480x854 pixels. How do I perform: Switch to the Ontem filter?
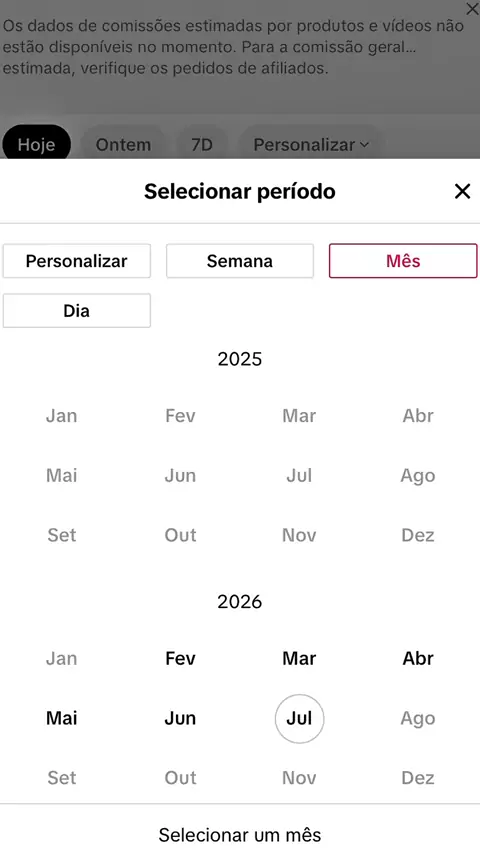[123, 144]
